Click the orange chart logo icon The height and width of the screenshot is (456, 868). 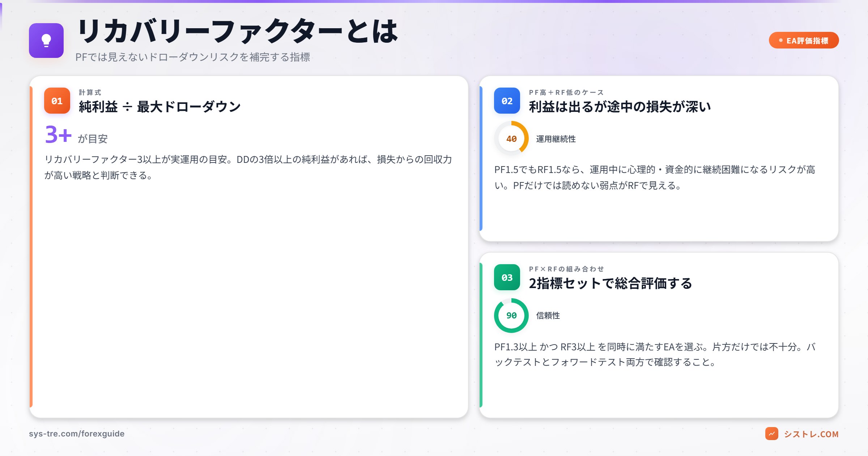(x=772, y=434)
